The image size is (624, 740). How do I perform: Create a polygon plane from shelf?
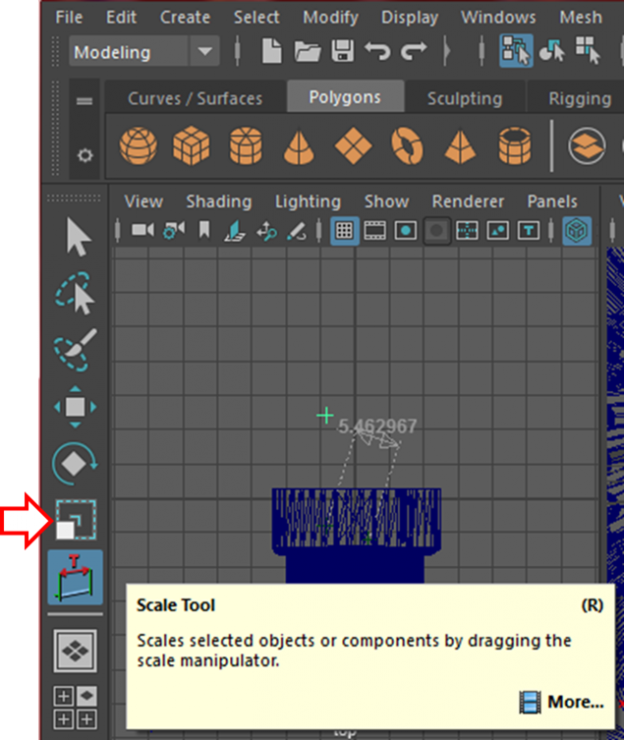tap(353, 146)
